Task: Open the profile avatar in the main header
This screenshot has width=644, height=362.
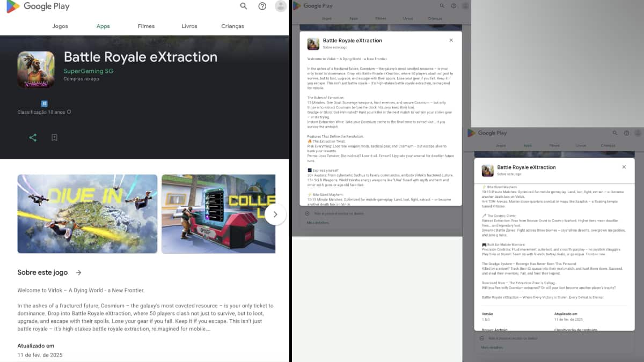Action: click(280, 6)
